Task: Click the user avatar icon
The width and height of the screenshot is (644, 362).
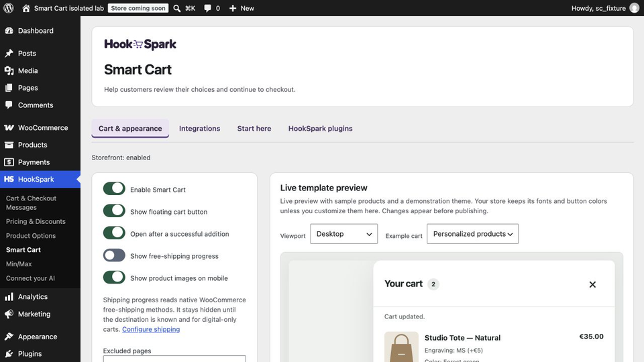Action: tap(635, 8)
